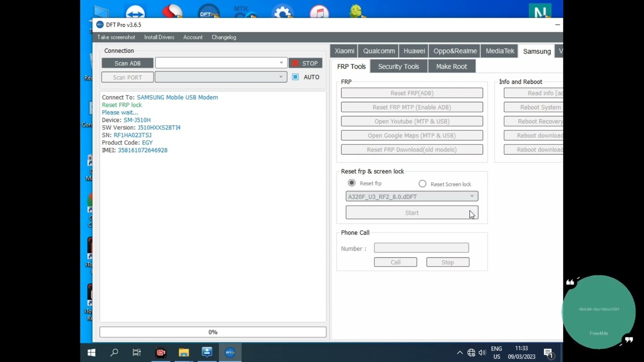Open the Account menu
The height and width of the screenshot is (362, 644).
click(x=193, y=37)
